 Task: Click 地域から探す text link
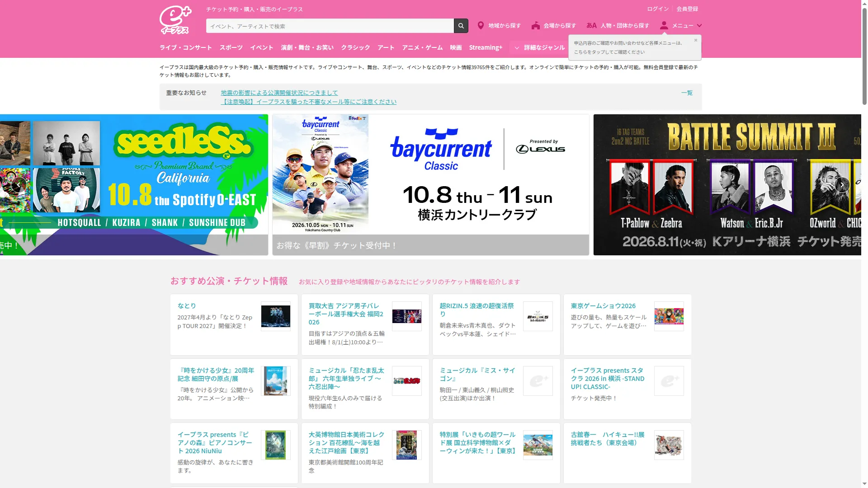tap(505, 26)
